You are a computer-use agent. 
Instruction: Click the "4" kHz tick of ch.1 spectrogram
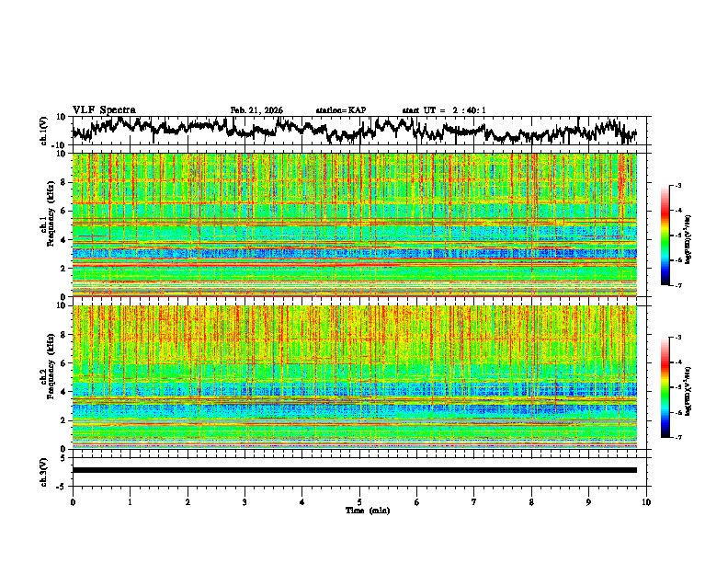[63, 240]
